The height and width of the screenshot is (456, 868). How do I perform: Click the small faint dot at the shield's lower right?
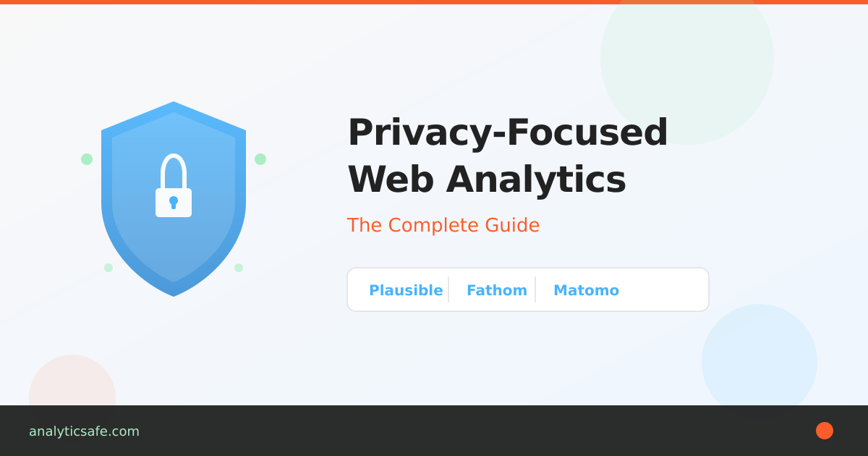[239, 268]
